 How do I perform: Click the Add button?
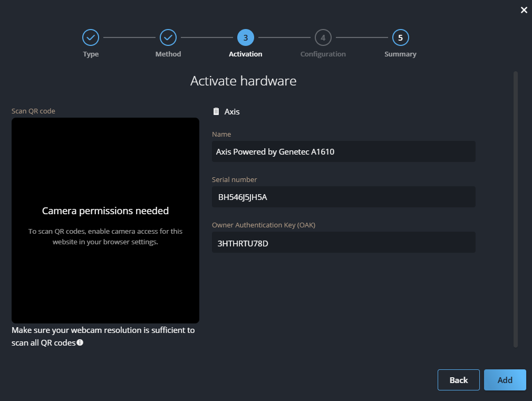505,380
